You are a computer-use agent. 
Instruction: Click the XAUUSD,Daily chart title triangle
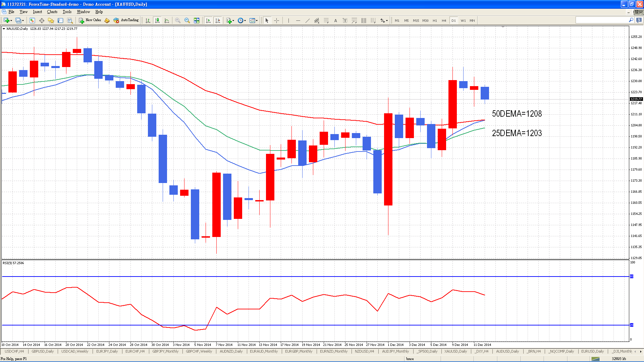[4, 29]
